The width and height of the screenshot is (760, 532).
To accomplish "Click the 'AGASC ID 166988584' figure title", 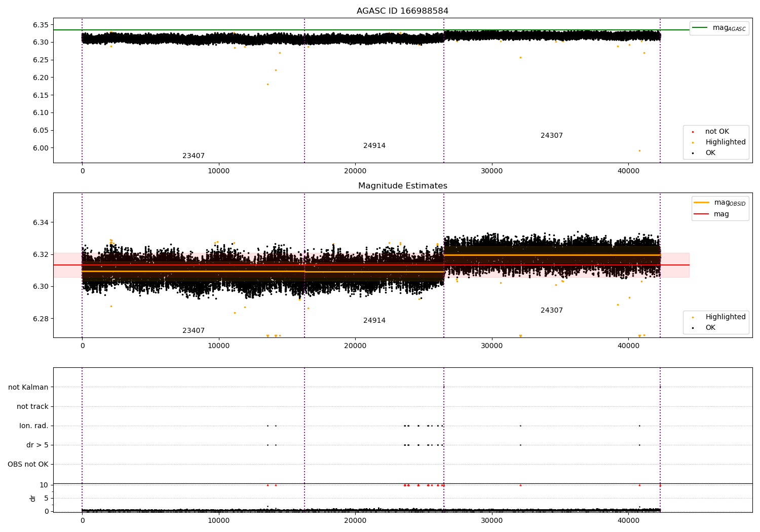I will click(x=402, y=11).
